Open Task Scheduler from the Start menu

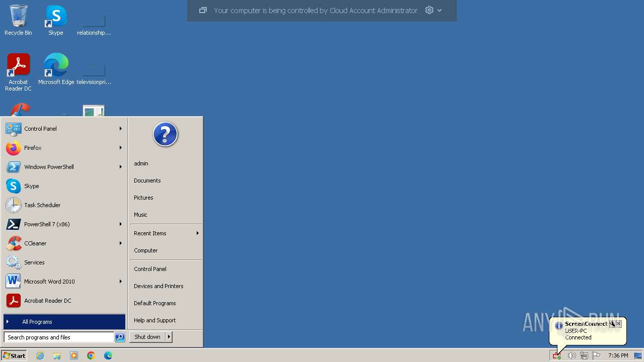(x=64, y=205)
